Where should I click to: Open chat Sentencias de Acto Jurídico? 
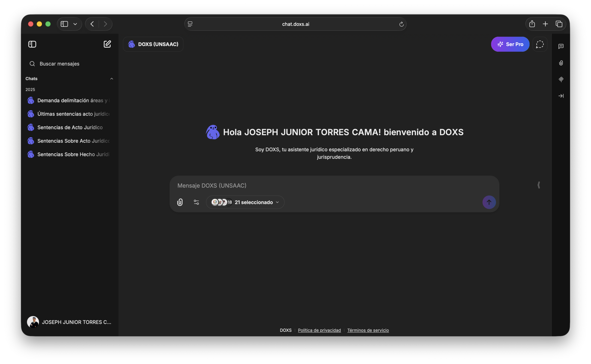pyautogui.click(x=69, y=127)
